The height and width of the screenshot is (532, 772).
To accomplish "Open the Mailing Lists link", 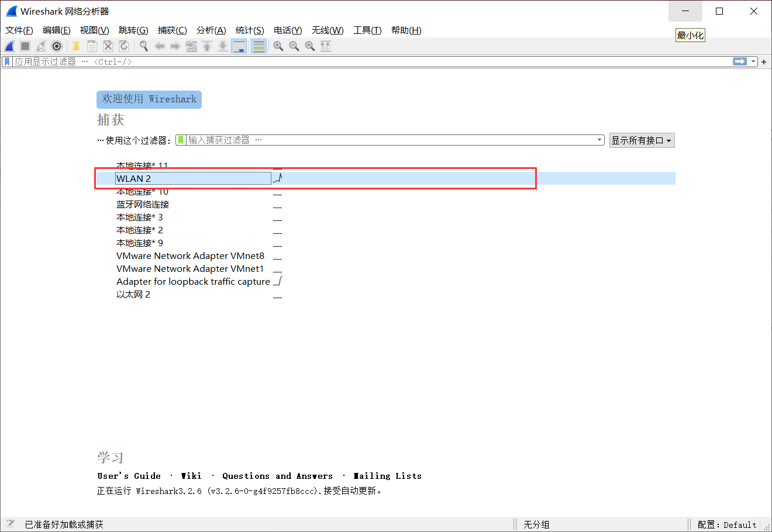I will coord(387,476).
